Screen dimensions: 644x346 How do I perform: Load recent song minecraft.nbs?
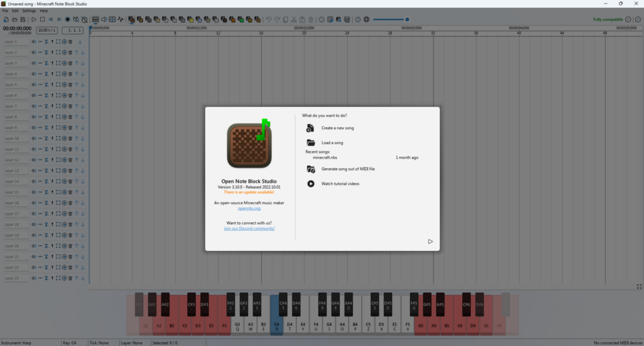pos(324,157)
